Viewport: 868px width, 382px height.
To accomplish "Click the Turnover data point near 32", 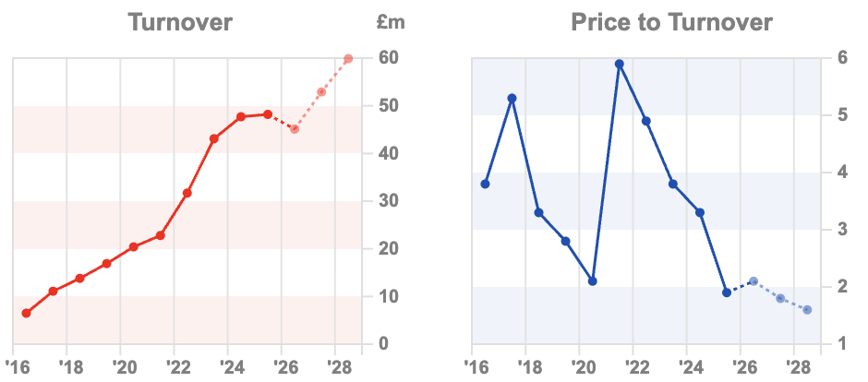I will click(x=187, y=193).
